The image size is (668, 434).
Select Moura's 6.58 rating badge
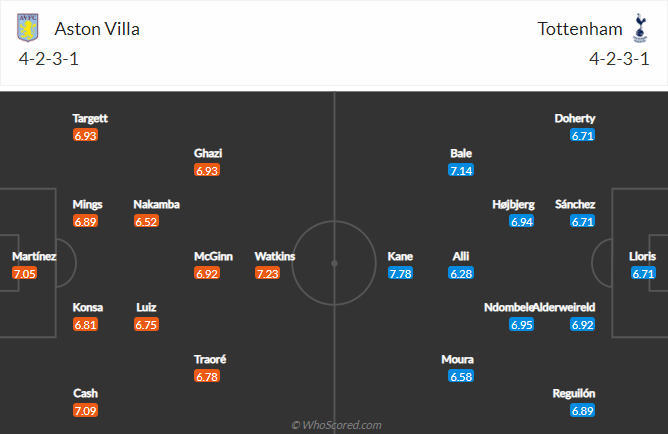[x=461, y=376]
